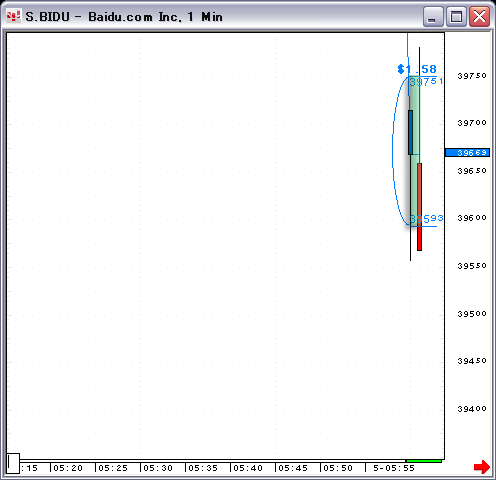Click the 39500 price axis label
This screenshot has width=496, height=480.
point(472,314)
